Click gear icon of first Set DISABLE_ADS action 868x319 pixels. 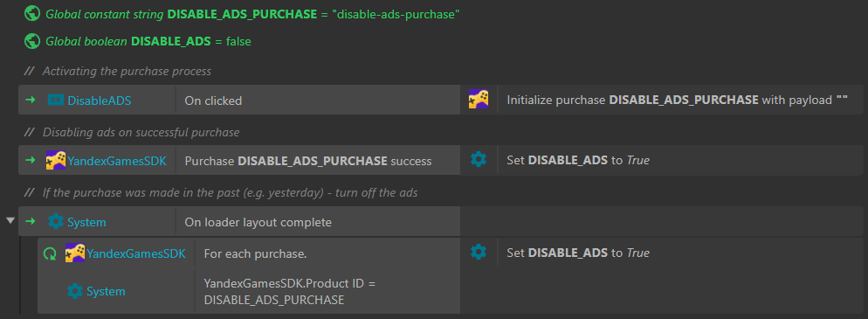479,160
